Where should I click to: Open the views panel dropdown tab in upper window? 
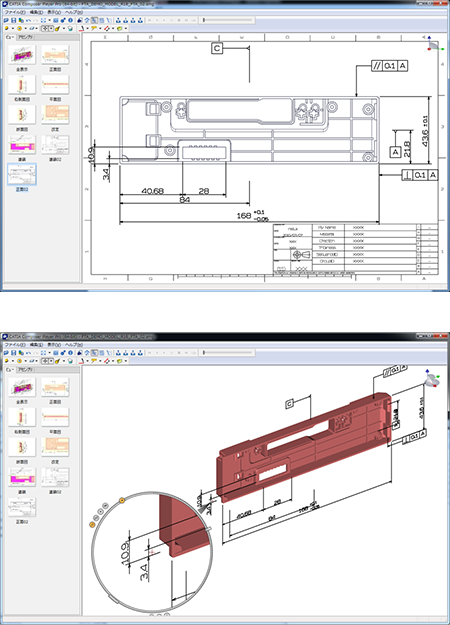click(10, 37)
